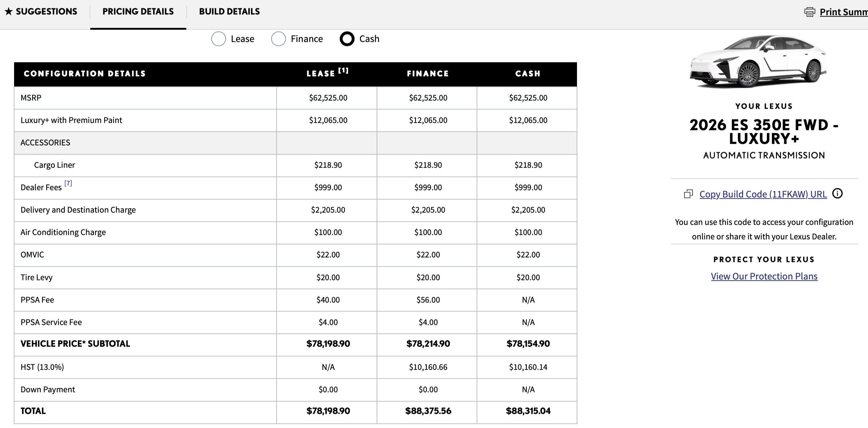Click the star icon beside Suggestions

pos(9,12)
